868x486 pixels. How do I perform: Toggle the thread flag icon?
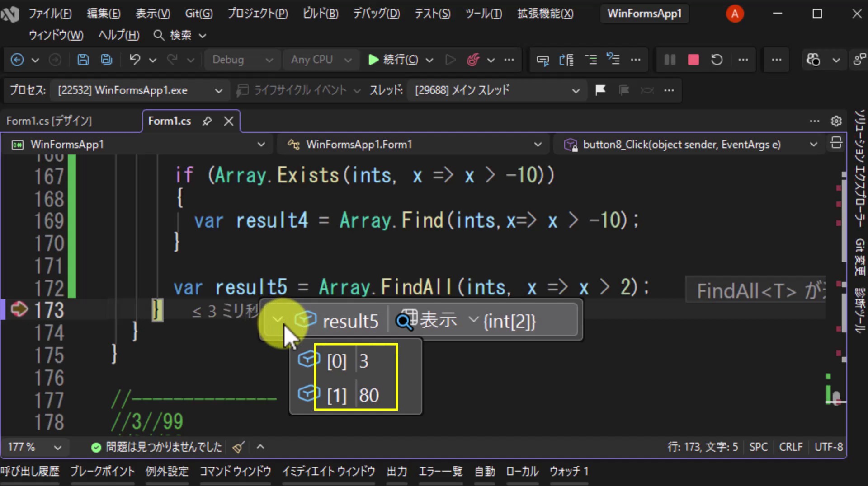pos(600,90)
